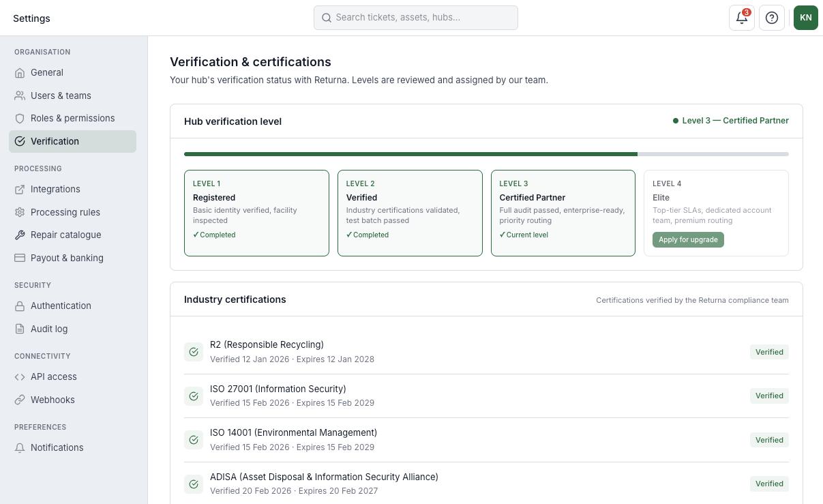Open the Audit log page
This screenshot has width=823, height=504.
pyautogui.click(x=49, y=329)
